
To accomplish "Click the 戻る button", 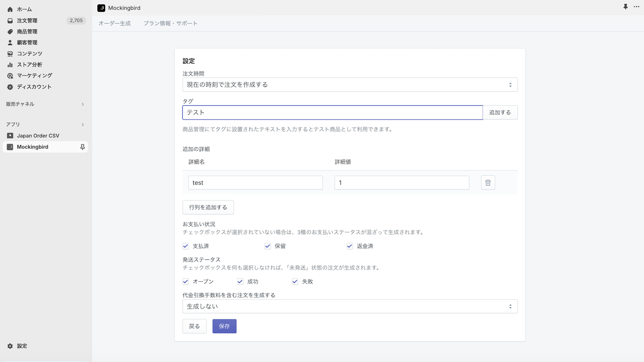I will tap(194, 326).
